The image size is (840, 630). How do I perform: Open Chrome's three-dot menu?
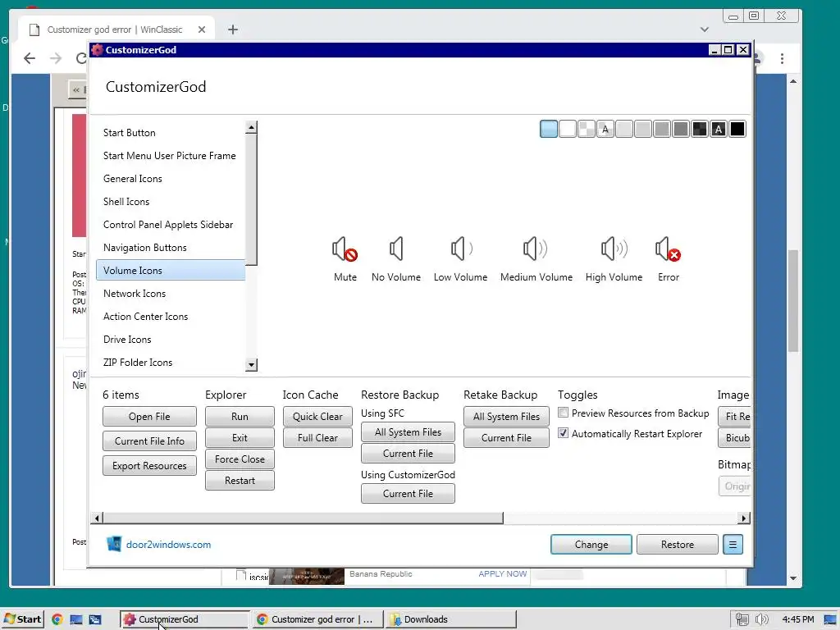pyautogui.click(x=782, y=58)
